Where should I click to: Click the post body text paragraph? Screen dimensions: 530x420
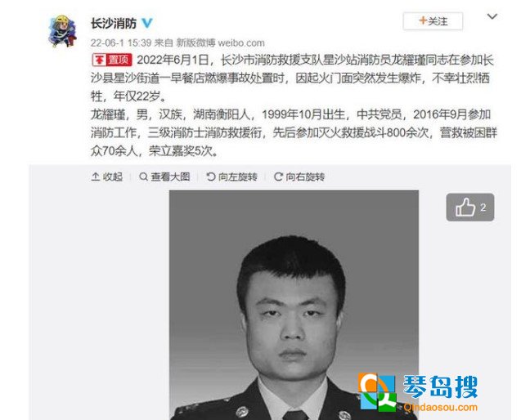[294, 105]
